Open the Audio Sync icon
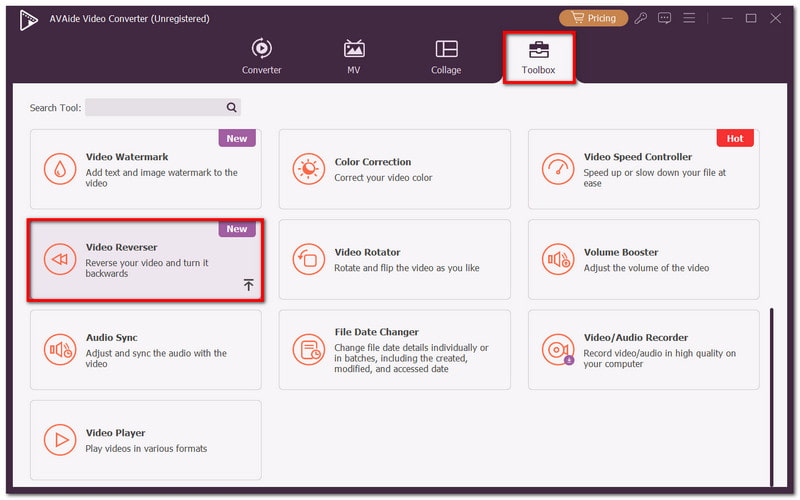This screenshot has height=500, width=800. [60, 350]
